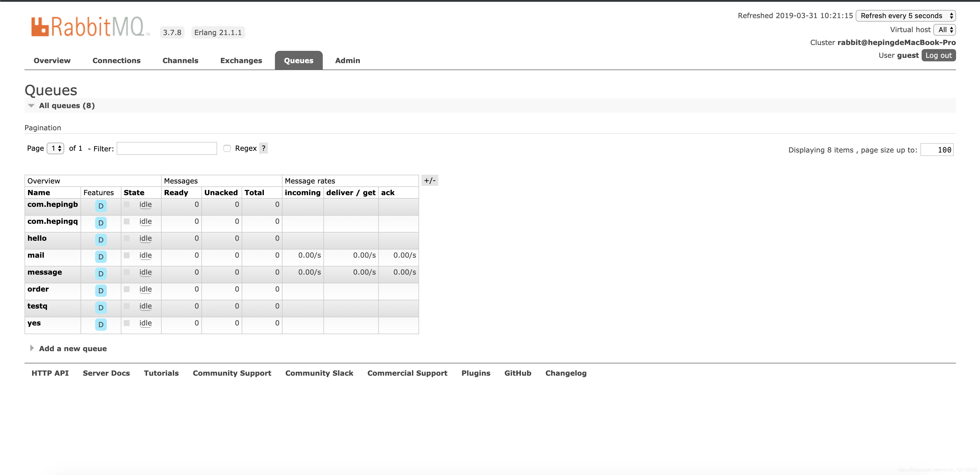
Task: Click the state indicator square for order queue
Action: pos(127,289)
